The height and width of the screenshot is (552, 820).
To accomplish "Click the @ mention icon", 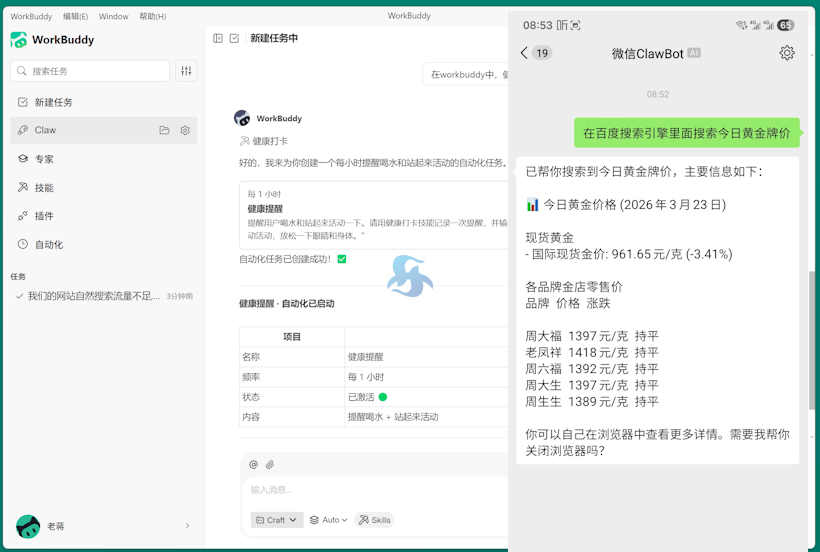I will tap(254, 464).
